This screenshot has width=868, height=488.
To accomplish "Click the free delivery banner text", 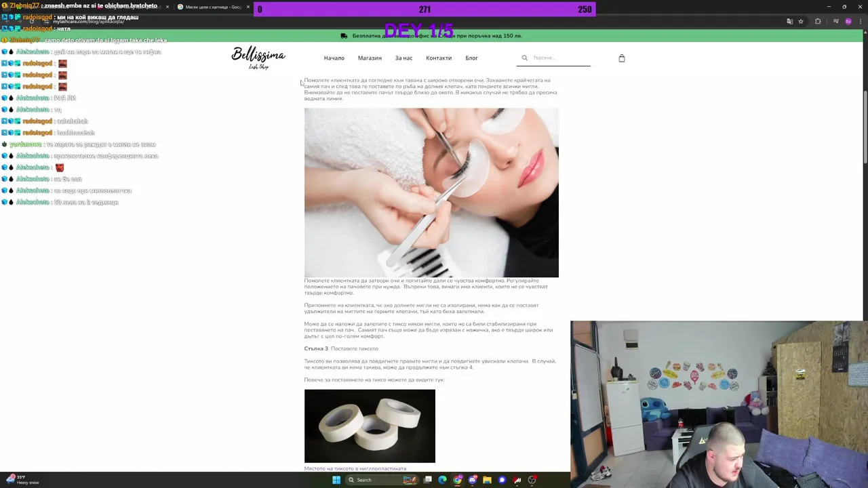I will [437, 36].
